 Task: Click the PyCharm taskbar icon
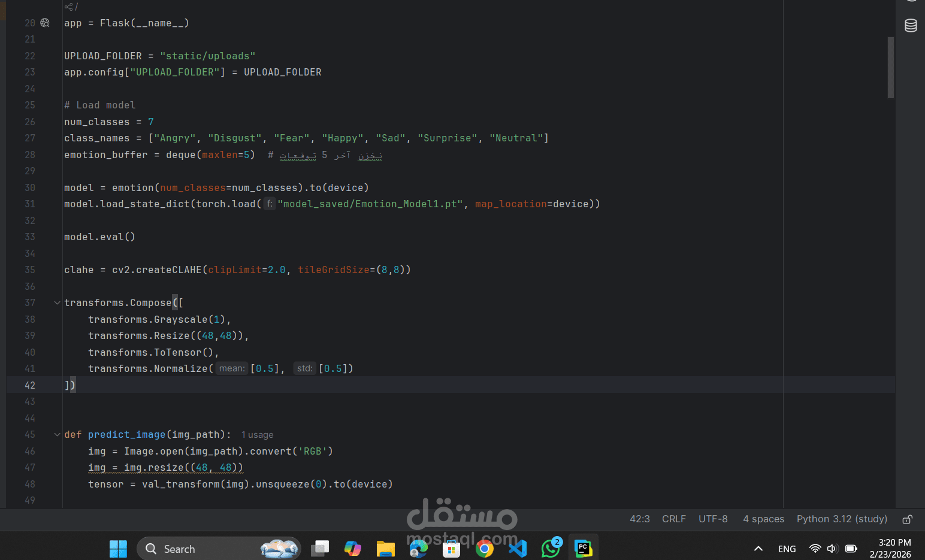[x=583, y=549]
